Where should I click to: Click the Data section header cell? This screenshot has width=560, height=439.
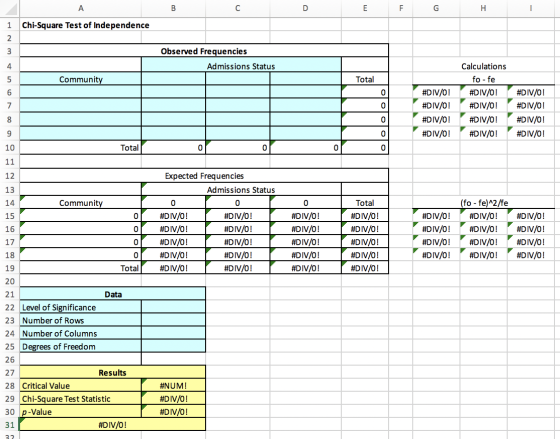pos(112,294)
